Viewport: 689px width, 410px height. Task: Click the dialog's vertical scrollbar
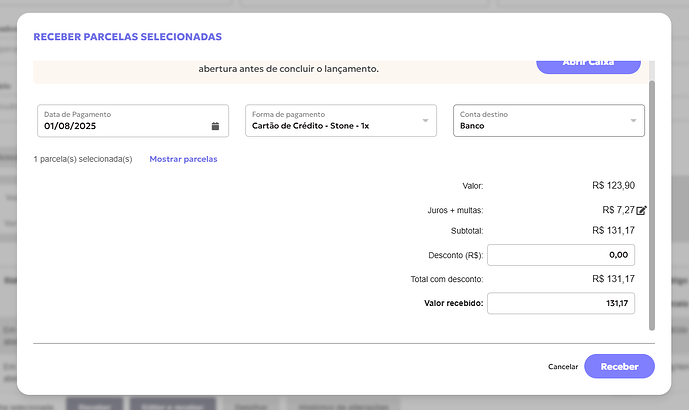[x=652, y=200]
